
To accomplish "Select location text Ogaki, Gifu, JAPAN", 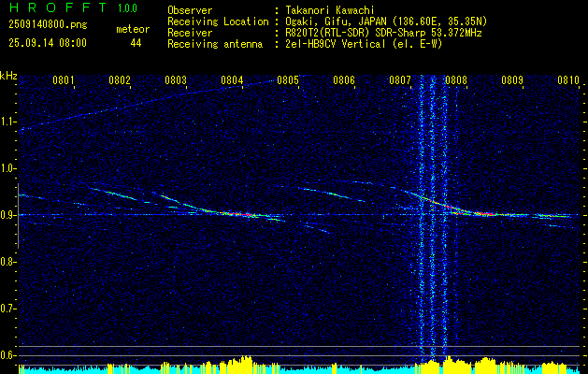I will [336, 22].
